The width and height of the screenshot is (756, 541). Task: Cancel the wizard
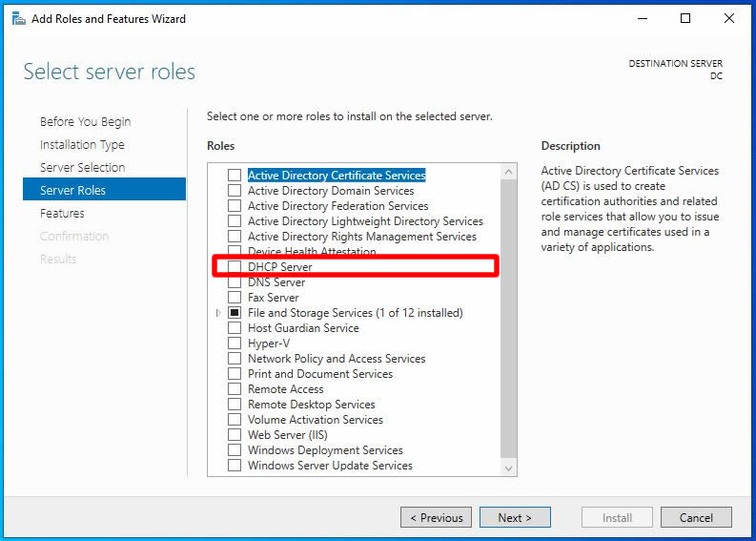coord(696,518)
